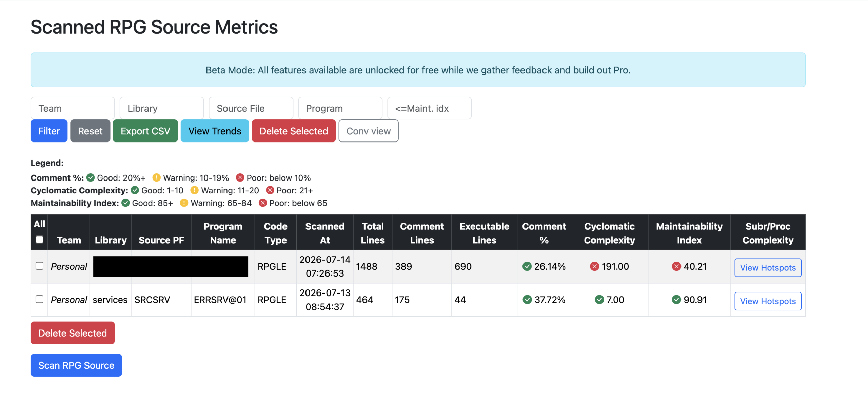Screen dimensions: 868x397
Task: Click Cyclomatic Complexity legend Poor icon
Action: click(270, 190)
